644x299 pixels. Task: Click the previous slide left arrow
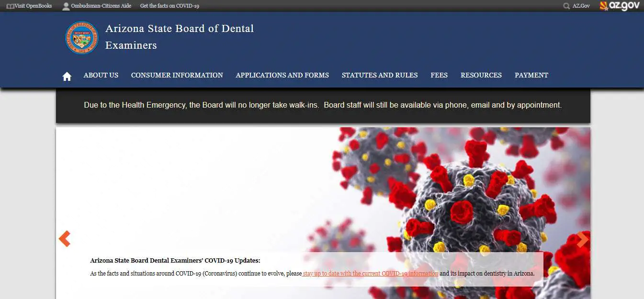[65, 239]
